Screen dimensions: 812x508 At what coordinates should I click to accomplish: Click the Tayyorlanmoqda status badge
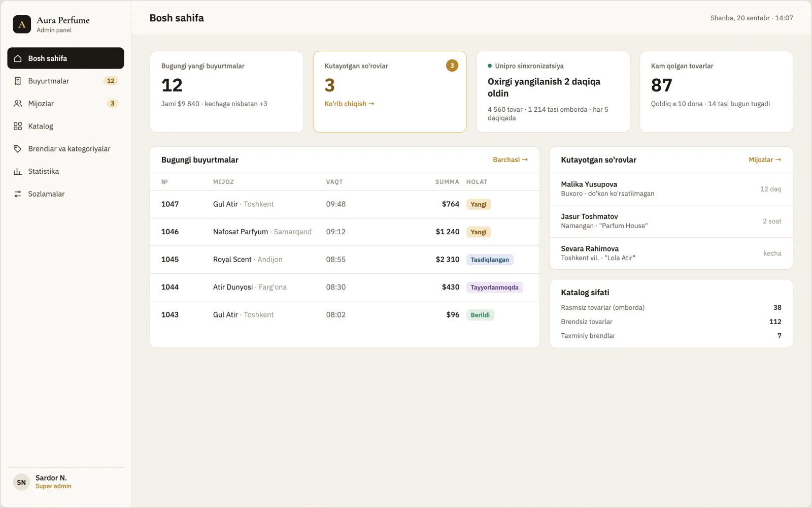point(494,287)
